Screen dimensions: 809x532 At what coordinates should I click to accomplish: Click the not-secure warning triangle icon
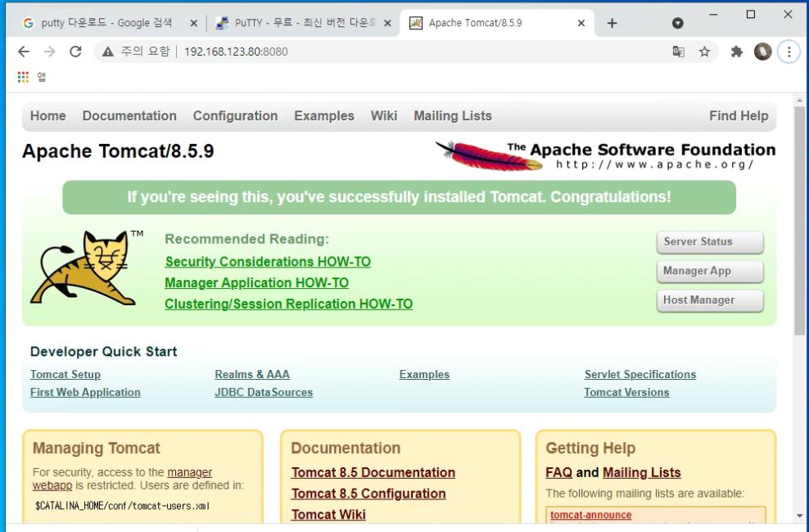point(107,52)
